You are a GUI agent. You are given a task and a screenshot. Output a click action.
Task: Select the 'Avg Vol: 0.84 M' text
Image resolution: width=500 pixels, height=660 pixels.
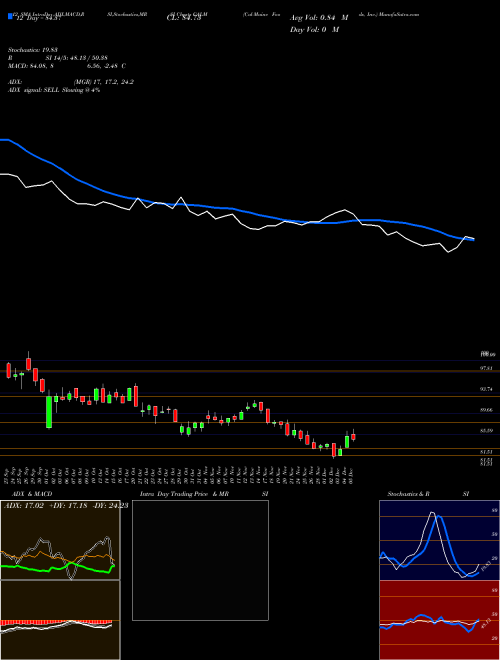319,18
